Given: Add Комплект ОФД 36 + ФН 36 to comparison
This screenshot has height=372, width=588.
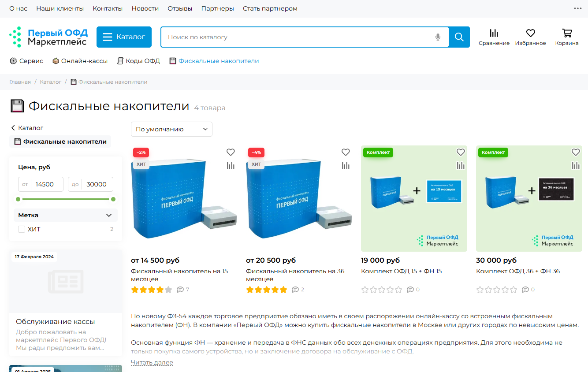Looking at the screenshot, I should (x=576, y=165).
